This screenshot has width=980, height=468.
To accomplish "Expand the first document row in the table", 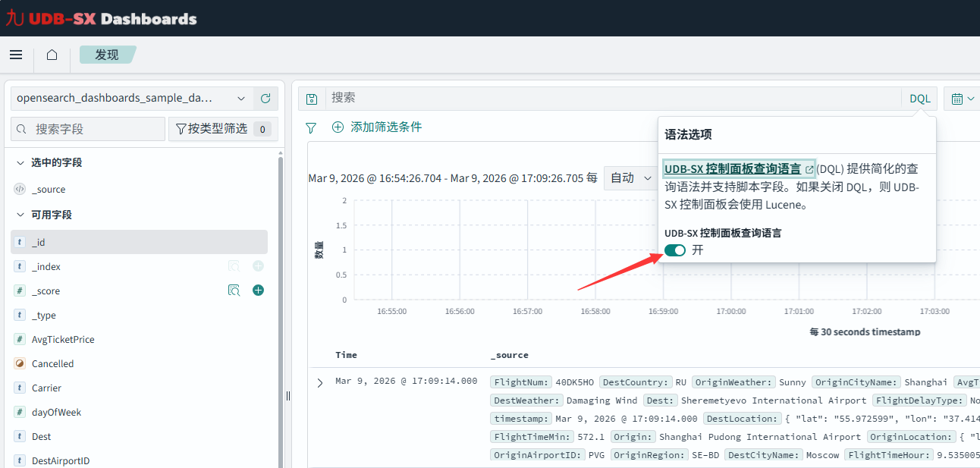I will click(x=319, y=382).
